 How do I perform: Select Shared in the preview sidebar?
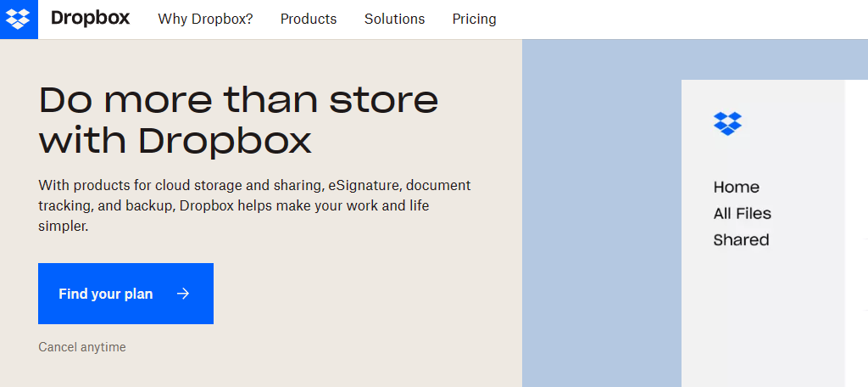pos(741,240)
